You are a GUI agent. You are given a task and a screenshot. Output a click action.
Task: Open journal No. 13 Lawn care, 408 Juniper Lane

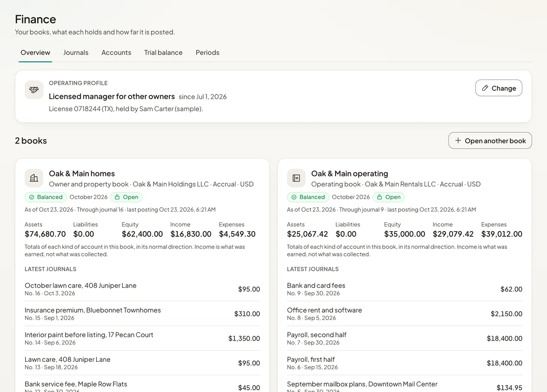click(142, 363)
